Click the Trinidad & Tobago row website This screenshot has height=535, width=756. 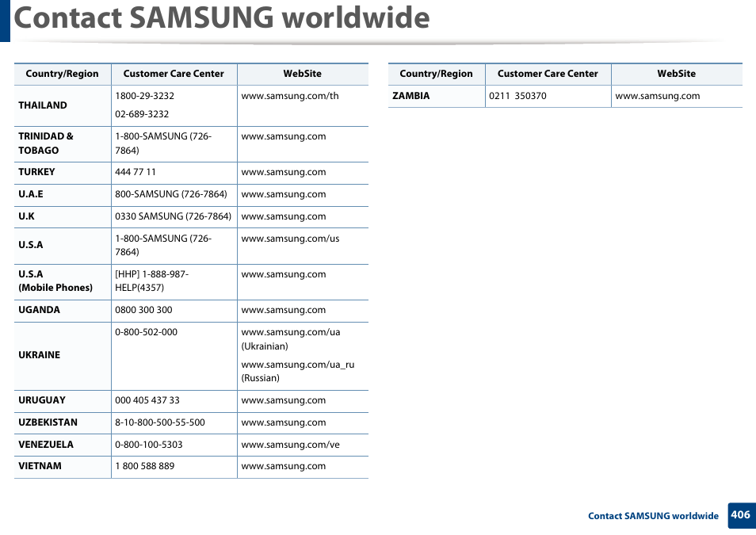coord(284,136)
